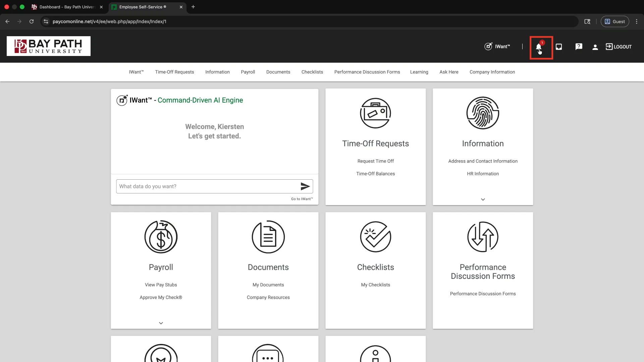The image size is (644, 362).
Task: Open the notifications bell icon
Action: tap(539, 47)
